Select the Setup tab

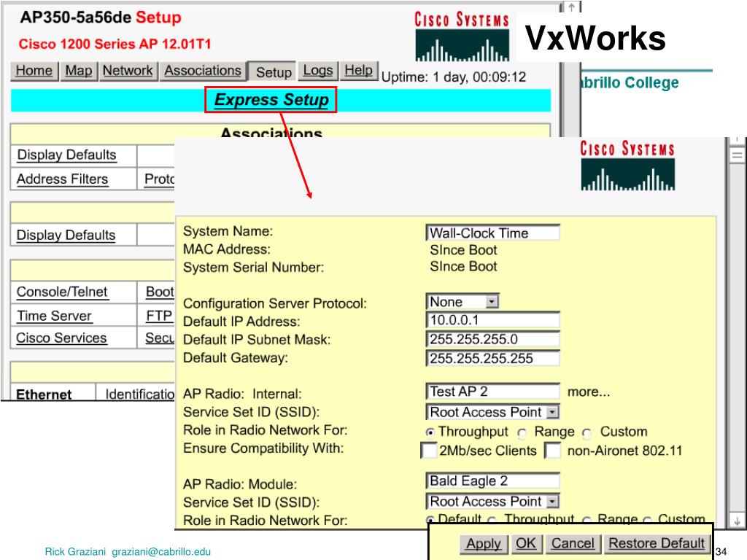click(274, 72)
